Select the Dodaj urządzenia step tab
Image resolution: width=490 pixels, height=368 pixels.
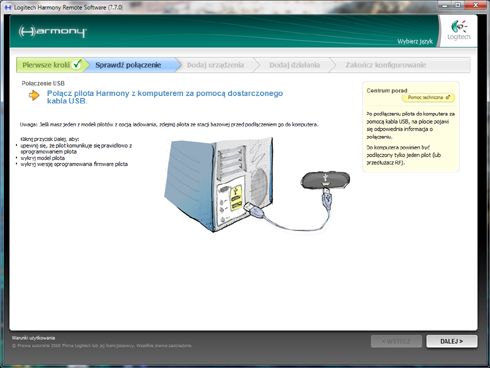(x=216, y=65)
